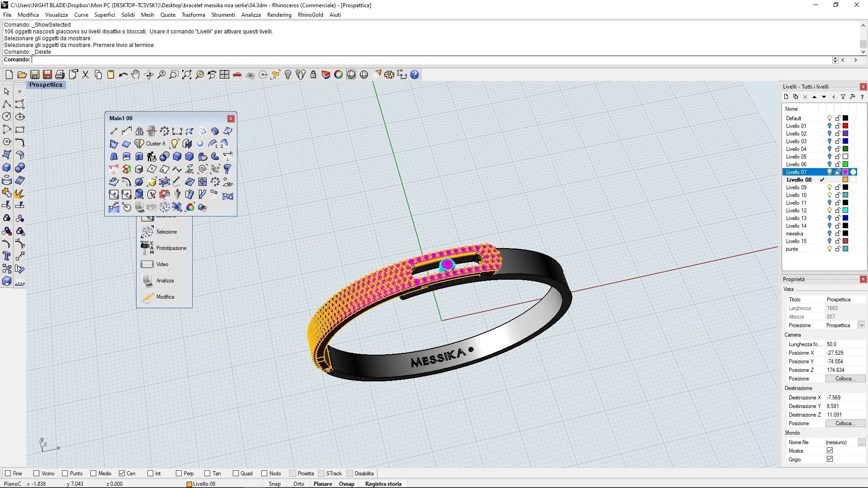This screenshot has width=868, height=488.
Task: Open a file with the folder icon
Action: [x=22, y=75]
